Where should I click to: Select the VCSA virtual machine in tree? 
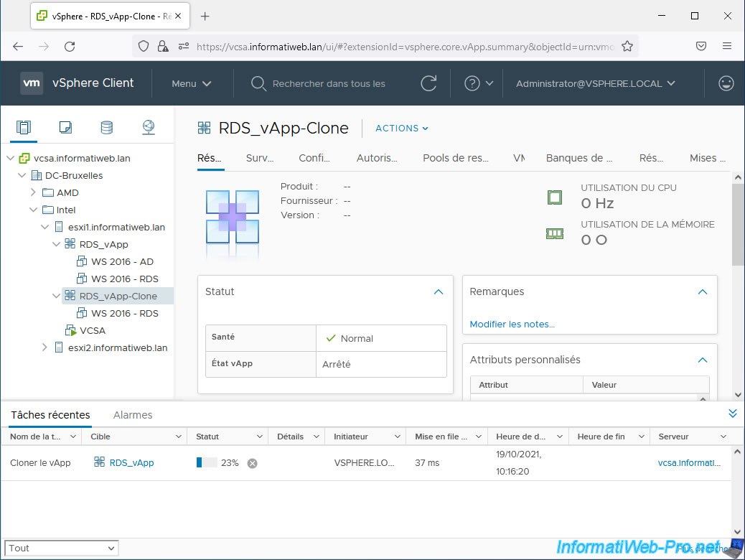pyautogui.click(x=93, y=330)
